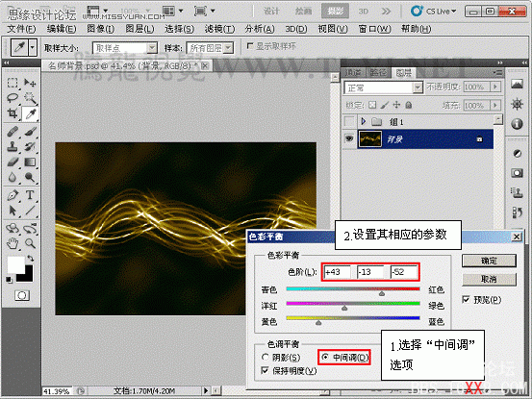Switch to 摄影 workspace
532x399 pixels.
(335, 12)
